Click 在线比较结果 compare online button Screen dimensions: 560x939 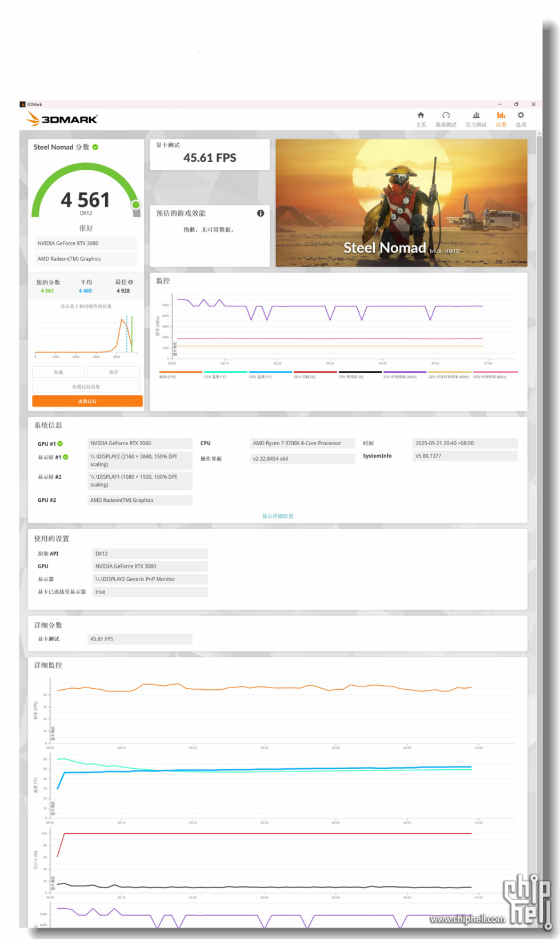pyautogui.click(x=86, y=387)
